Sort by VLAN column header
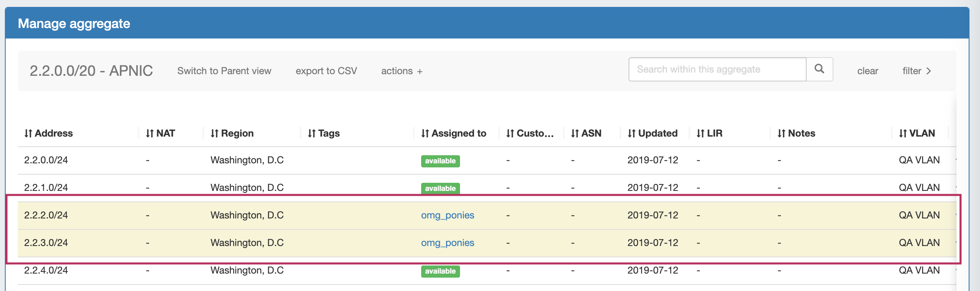This screenshot has width=980, height=291. [917, 133]
